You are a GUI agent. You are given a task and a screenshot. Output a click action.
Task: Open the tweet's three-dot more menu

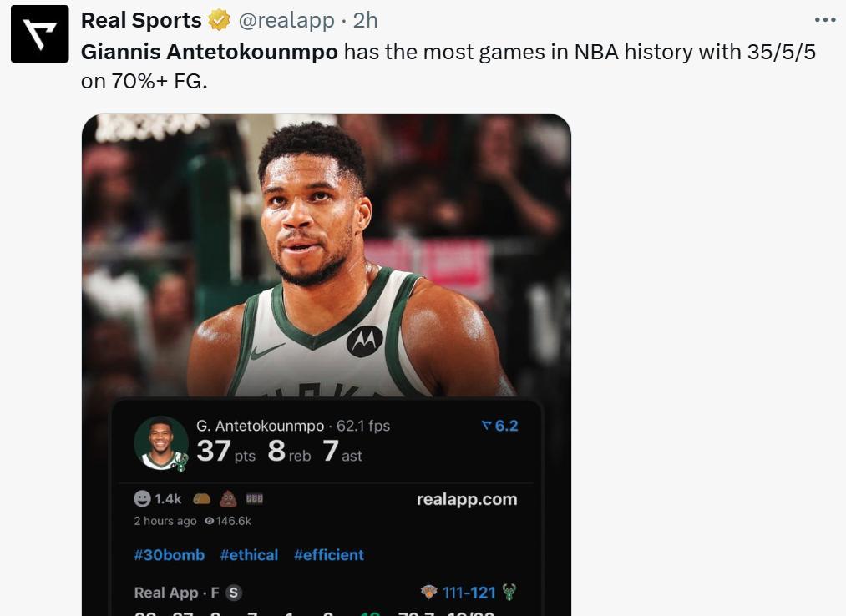pyautogui.click(x=824, y=20)
